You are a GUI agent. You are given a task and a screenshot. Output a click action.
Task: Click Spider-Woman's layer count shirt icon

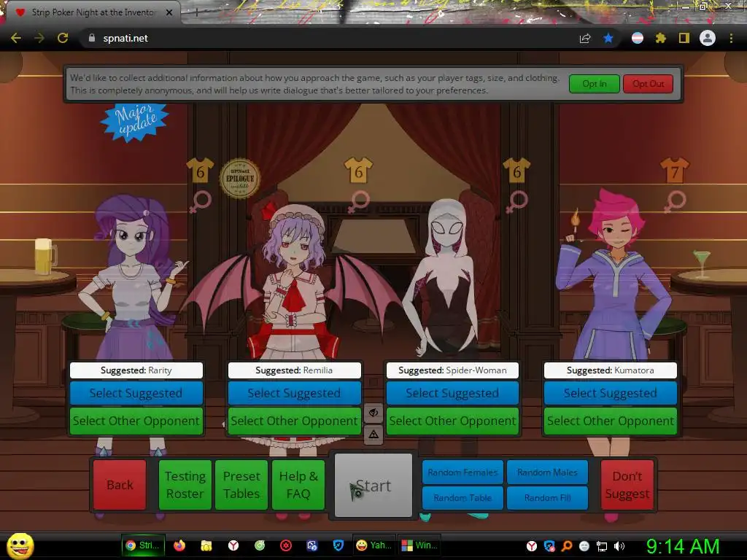(517, 171)
